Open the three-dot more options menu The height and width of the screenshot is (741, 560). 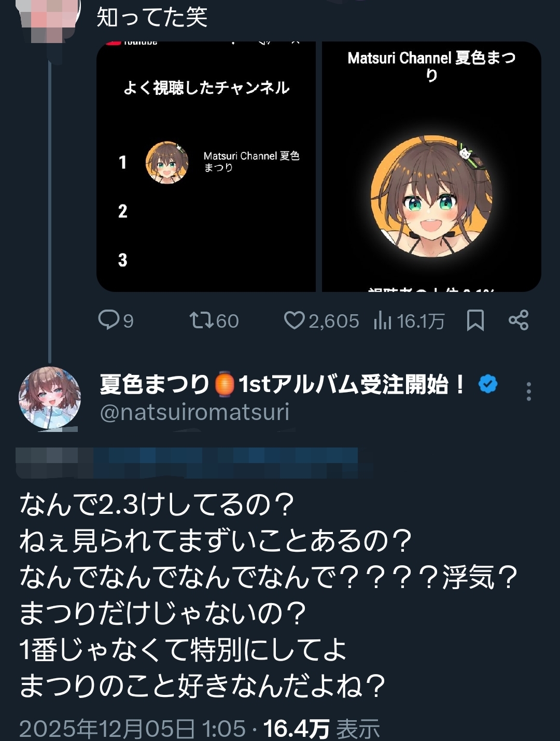coord(528,392)
